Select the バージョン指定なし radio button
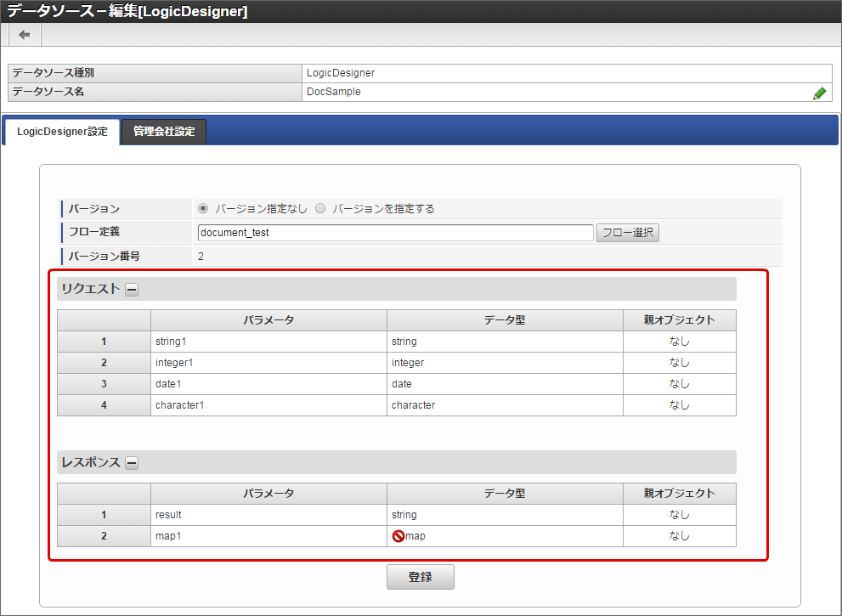The height and width of the screenshot is (616, 842). tap(203, 208)
